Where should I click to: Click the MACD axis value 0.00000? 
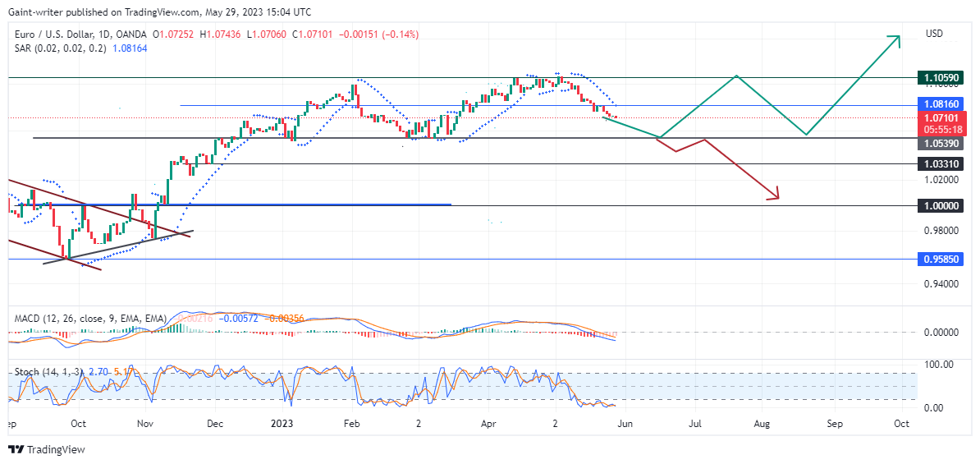pyautogui.click(x=940, y=332)
